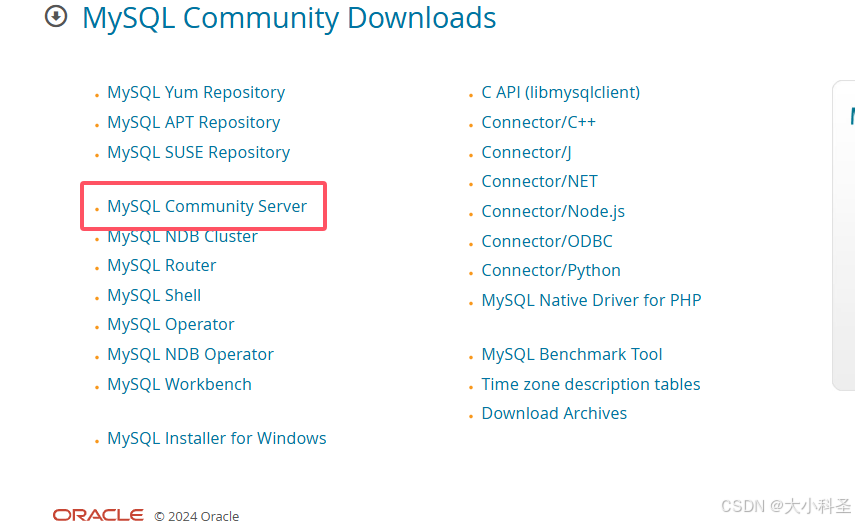
Task: Open MySQL Native Driver for PHP
Action: [x=591, y=300]
